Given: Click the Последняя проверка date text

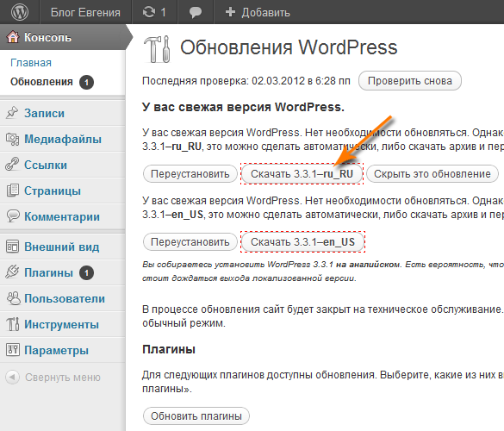Looking at the screenshot, I should pyautogui.click(x=246, y=81).
